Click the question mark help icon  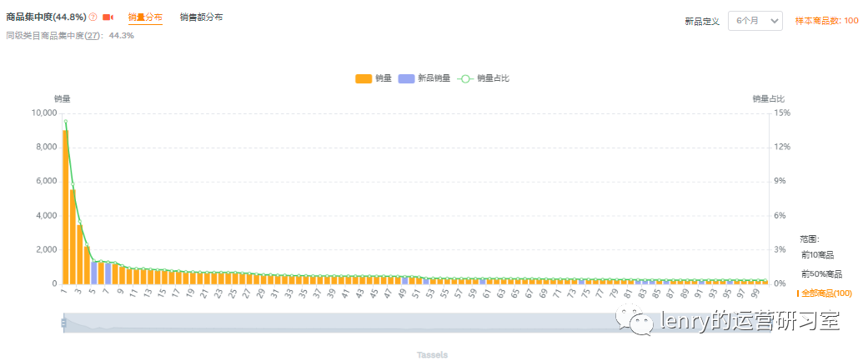point(93,18)
